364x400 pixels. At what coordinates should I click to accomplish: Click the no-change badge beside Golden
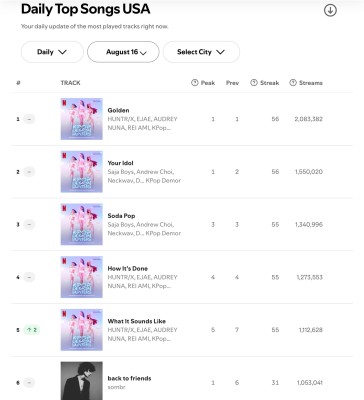tap(29, 119)
